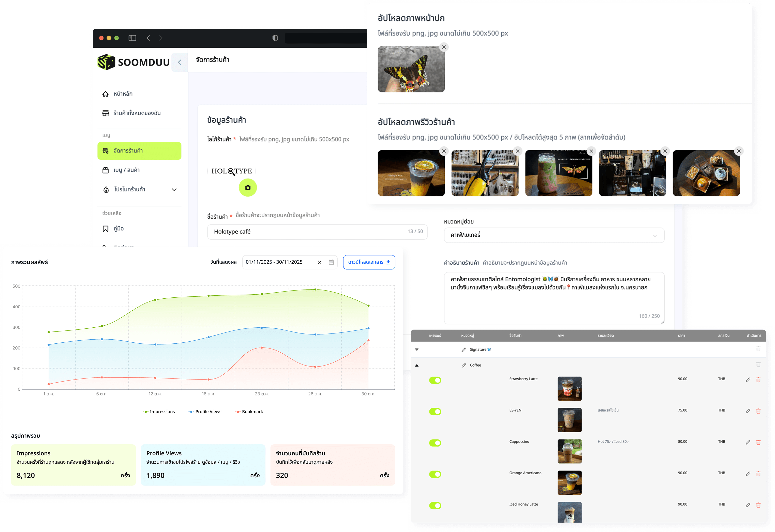Viewport: 775px width, 532px height.
Task: Remove the green drink review image
Action: pos(591,151)
